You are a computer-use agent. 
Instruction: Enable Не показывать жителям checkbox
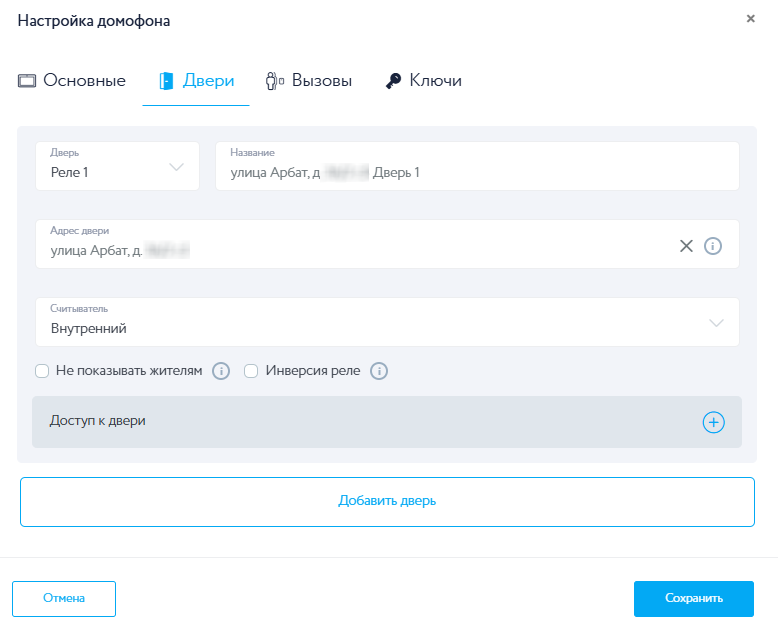pos(42,371)
